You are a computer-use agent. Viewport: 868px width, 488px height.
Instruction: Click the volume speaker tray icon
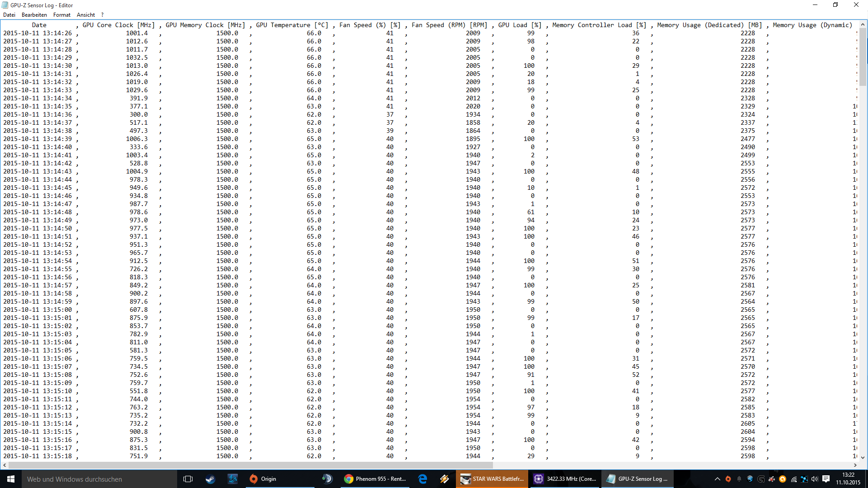815,479
